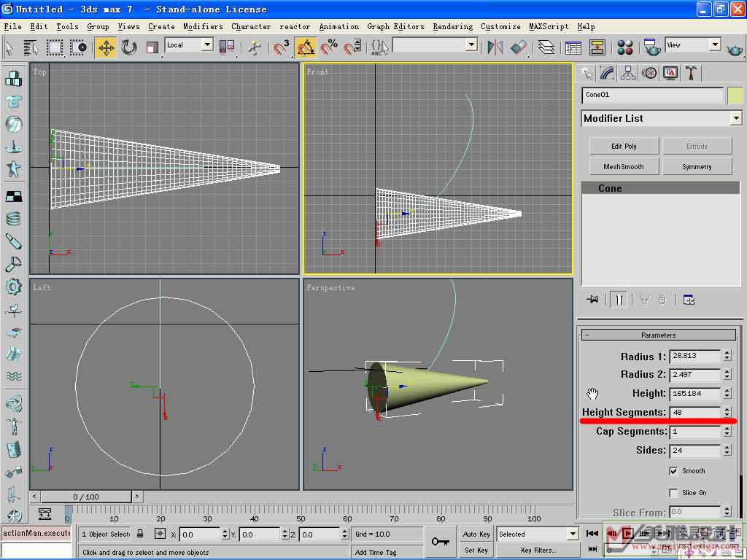Click the Cone01 object name field

(652, 96)
